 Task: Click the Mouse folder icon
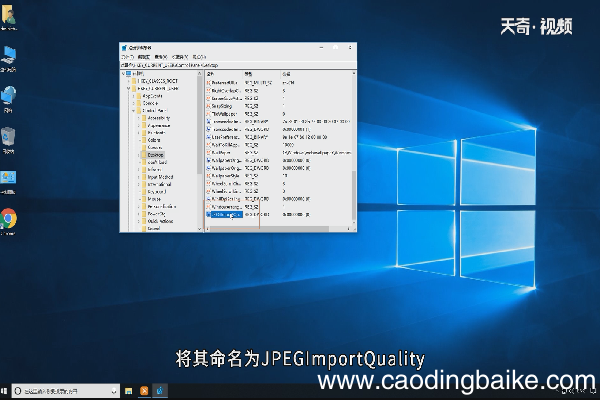[x=144, y=199]
